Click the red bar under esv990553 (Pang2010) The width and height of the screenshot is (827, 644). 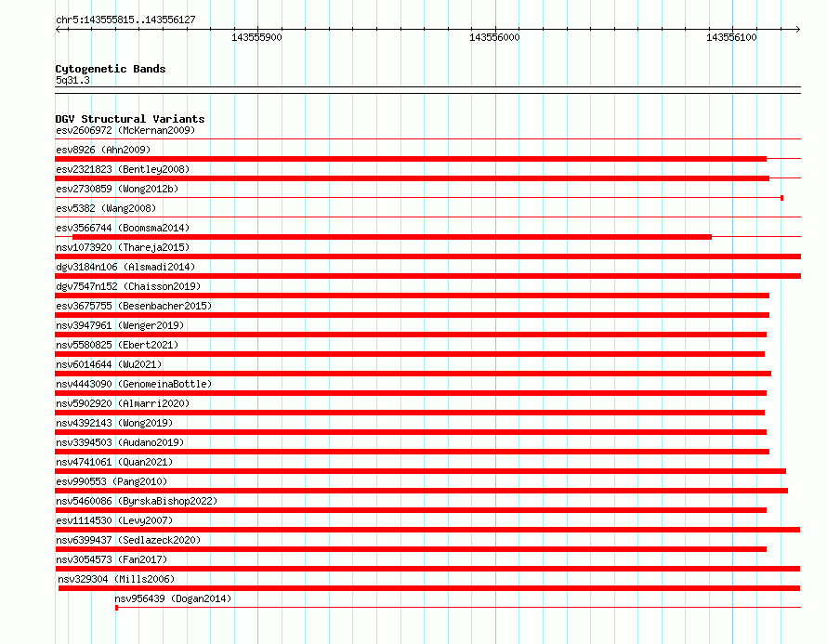pyautogui.click(x=422, y=491)
